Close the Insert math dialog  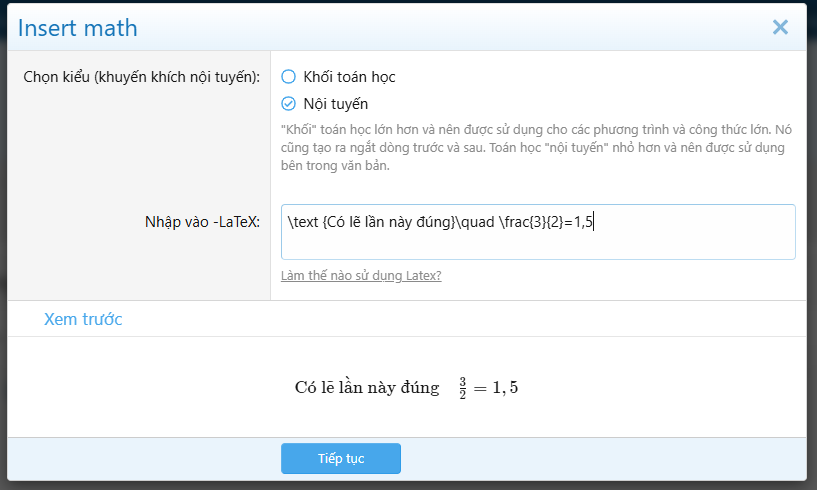[780, 27]
